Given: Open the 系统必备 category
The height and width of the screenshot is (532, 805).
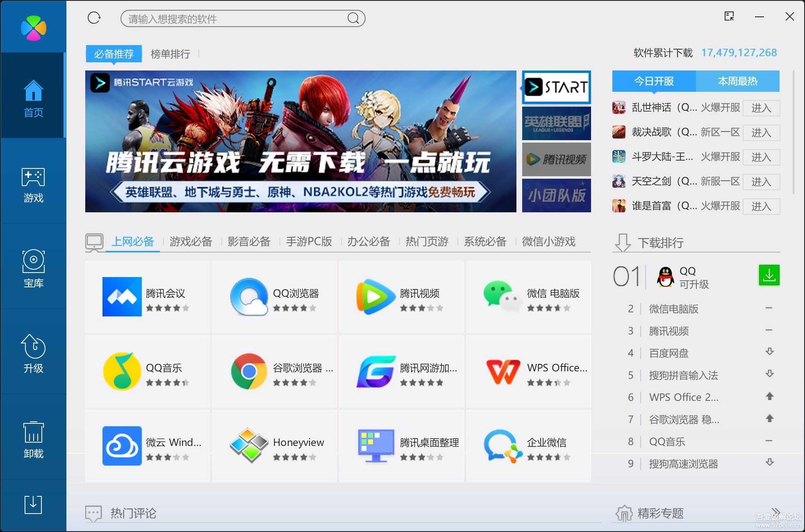Looking at the screenshot, I should 485,241.
